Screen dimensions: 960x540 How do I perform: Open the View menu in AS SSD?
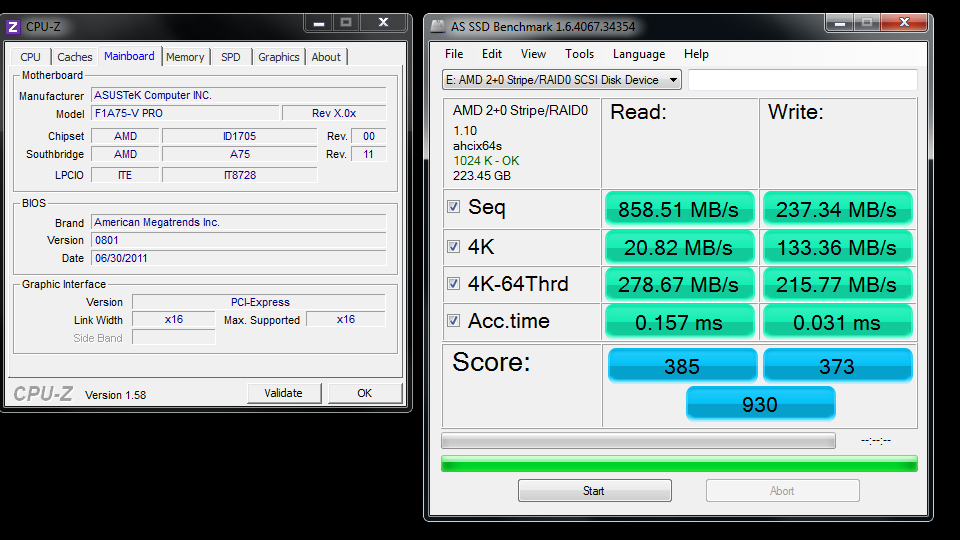(x=533, y=54)
